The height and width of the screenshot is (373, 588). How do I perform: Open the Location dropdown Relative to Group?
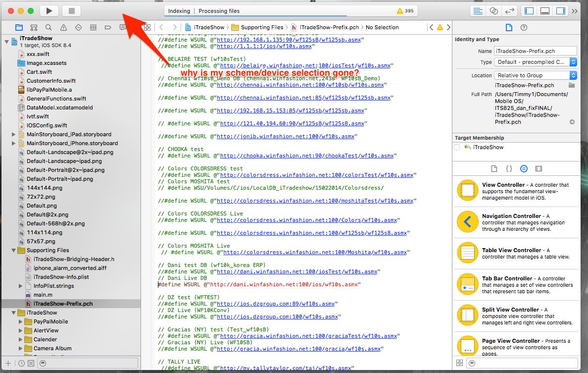[536, 75]
